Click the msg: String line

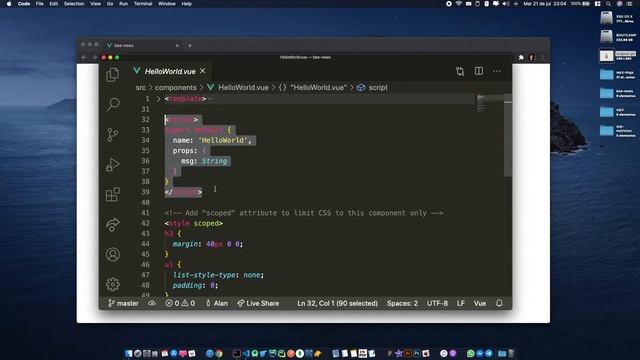coord(204,161)
